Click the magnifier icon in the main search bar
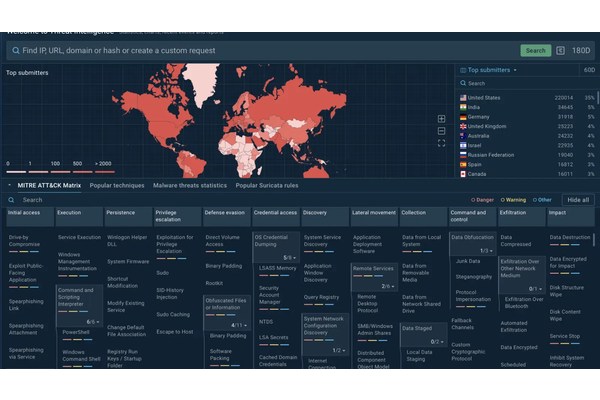 coord(15,51)
